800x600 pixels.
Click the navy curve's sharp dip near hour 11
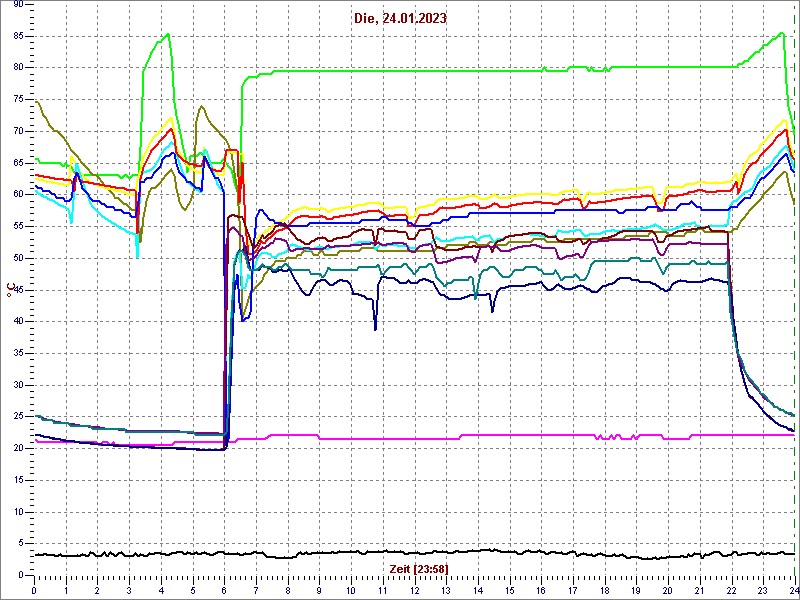click(x=375, y=327)
